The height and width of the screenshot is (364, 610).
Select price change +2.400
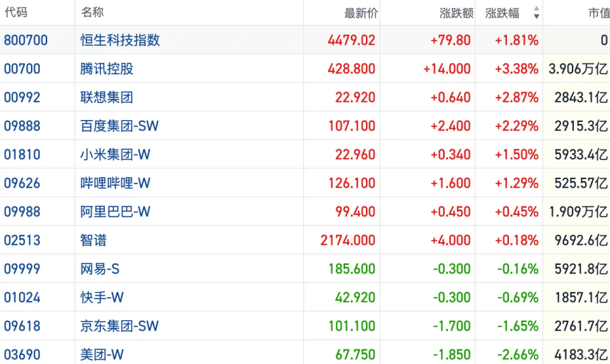click(451, 126)
